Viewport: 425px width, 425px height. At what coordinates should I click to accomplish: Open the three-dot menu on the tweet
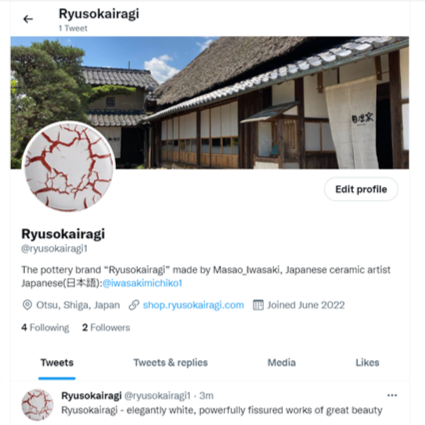tap(392, 395)
